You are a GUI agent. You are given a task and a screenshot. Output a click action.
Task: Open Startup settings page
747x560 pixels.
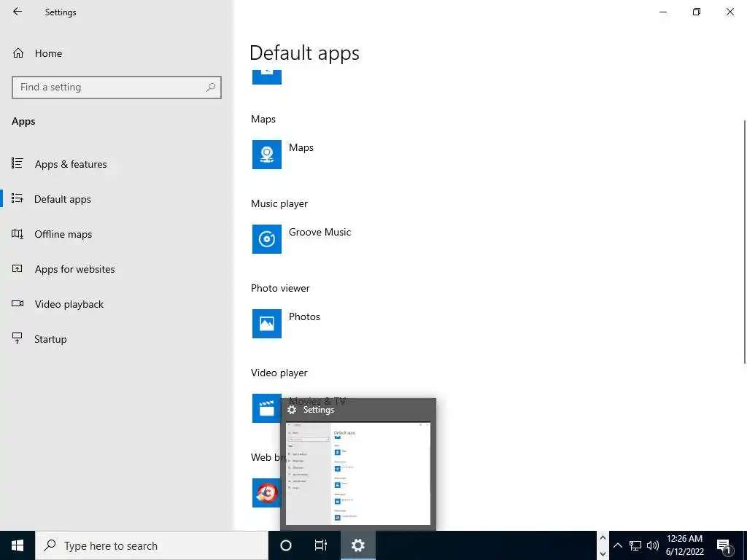click(50, 339)
